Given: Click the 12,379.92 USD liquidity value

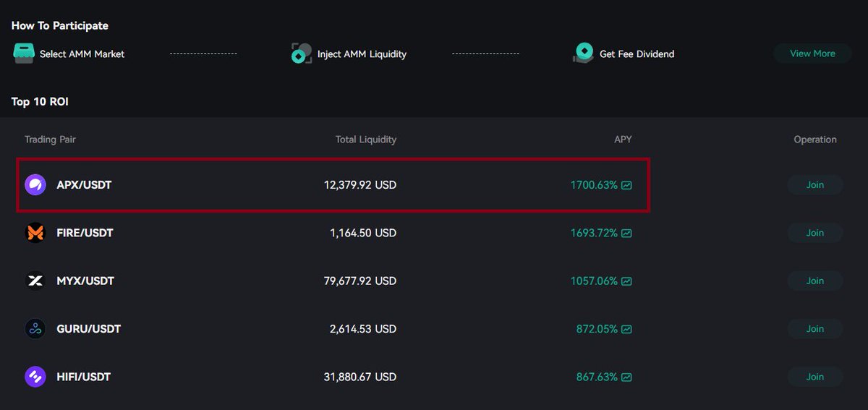Looking at the screenshot, I should (360, 185).
